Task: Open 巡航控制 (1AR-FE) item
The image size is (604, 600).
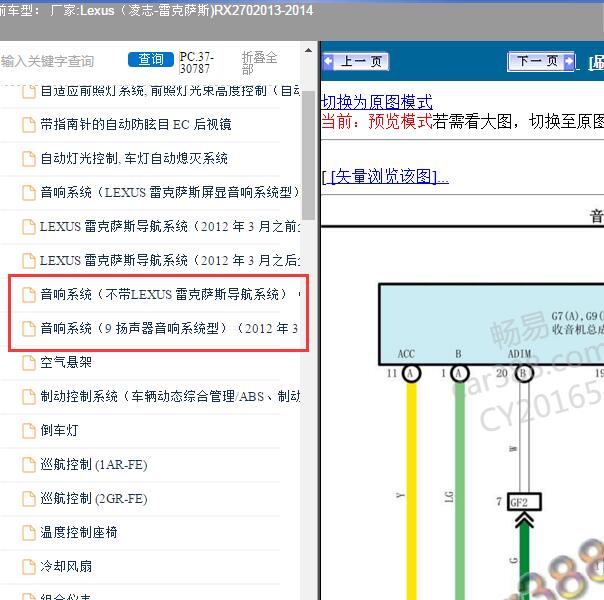Action: [94, 464]
